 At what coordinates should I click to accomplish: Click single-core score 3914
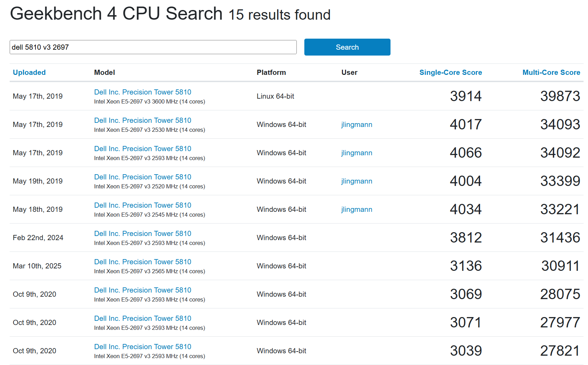(466, 96)
